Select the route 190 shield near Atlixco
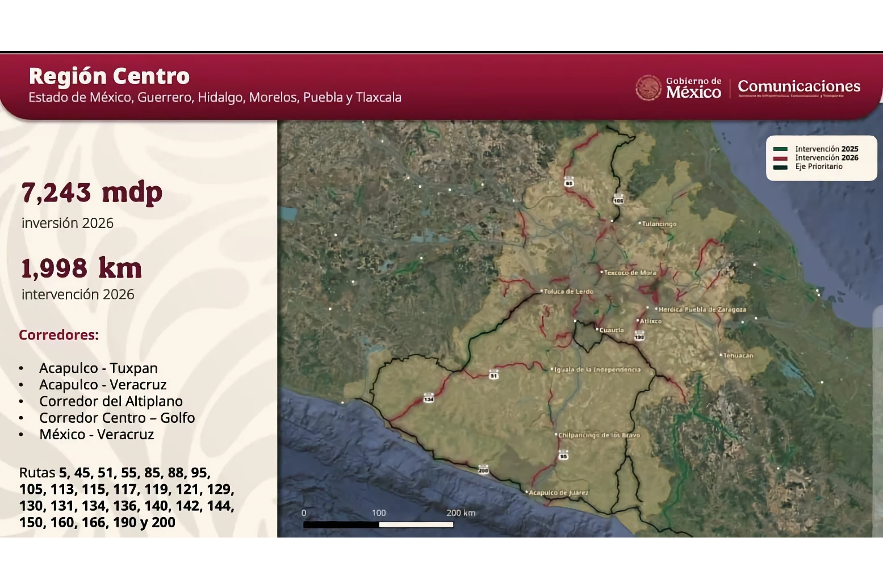Viewport: 883px width, 588px height. [639, 336]
